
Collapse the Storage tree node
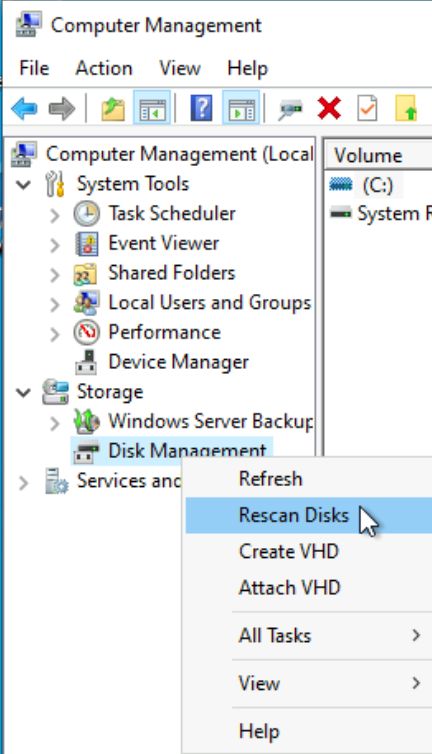(x=23, y=392)
